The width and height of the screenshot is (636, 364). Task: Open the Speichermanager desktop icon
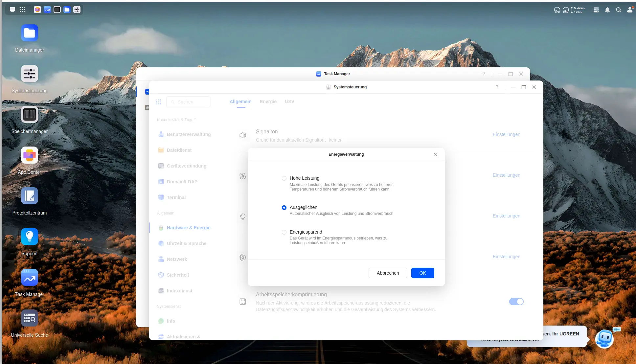click(x=30, y=115)
